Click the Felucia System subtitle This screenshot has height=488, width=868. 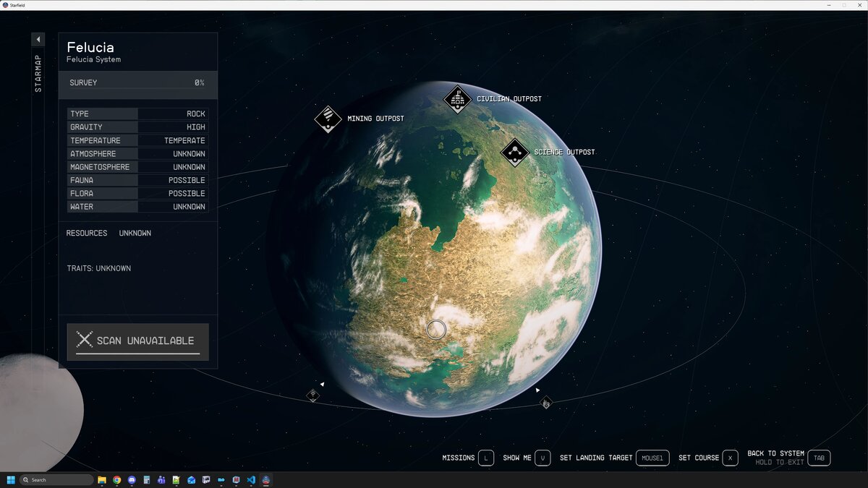pos(93,60)
